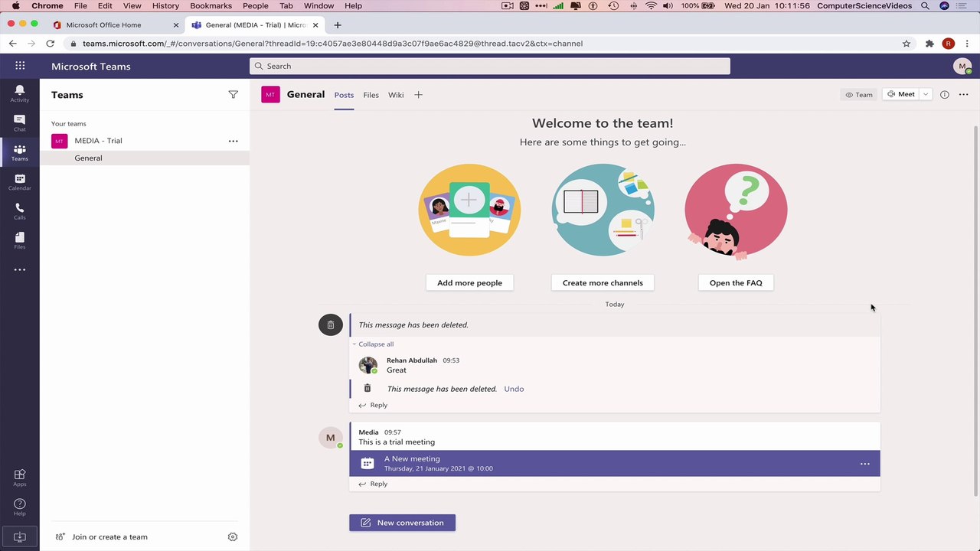Open Chrome three-dot menu

click(968, 44)
